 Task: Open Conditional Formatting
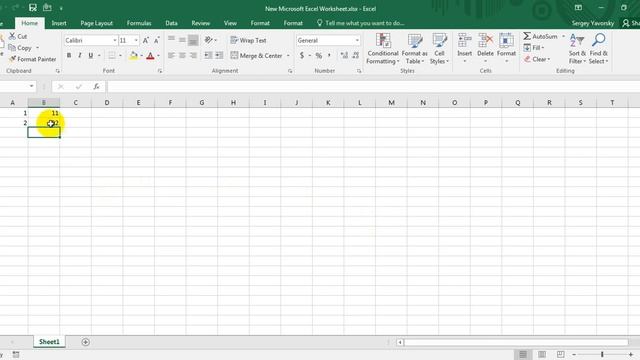click(x=382, y=49)
